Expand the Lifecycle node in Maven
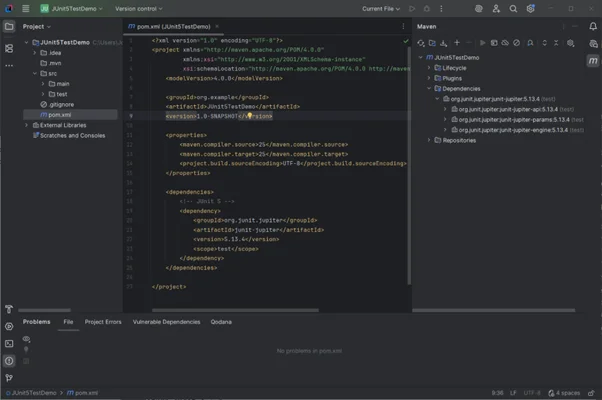This screenshot has width=602, height=400. coord(429,68)
